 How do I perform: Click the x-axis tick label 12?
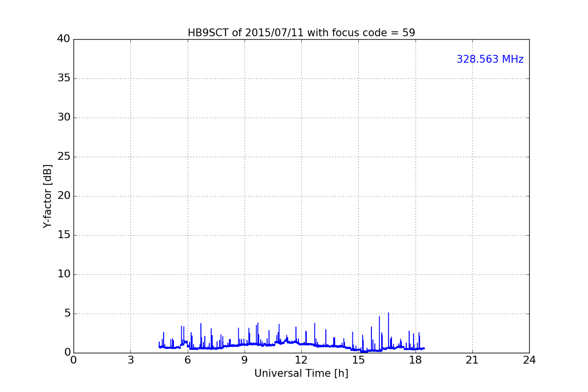301,360
